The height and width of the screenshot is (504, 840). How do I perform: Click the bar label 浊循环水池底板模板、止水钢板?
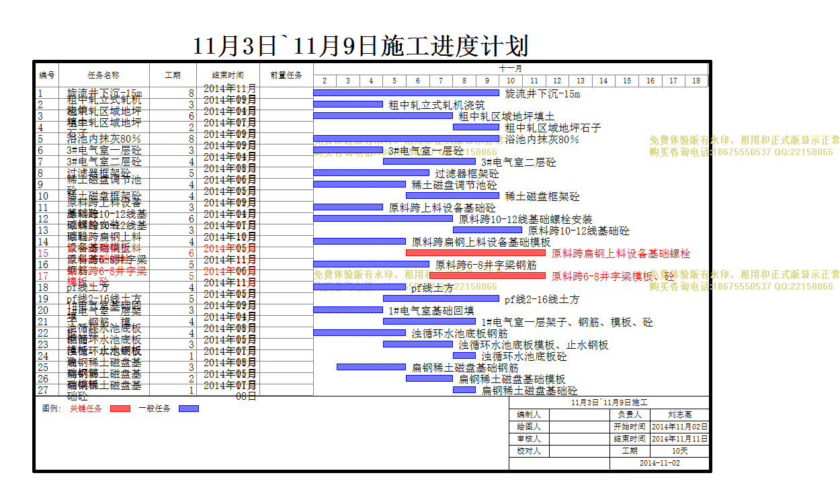(x=534, y=345)
